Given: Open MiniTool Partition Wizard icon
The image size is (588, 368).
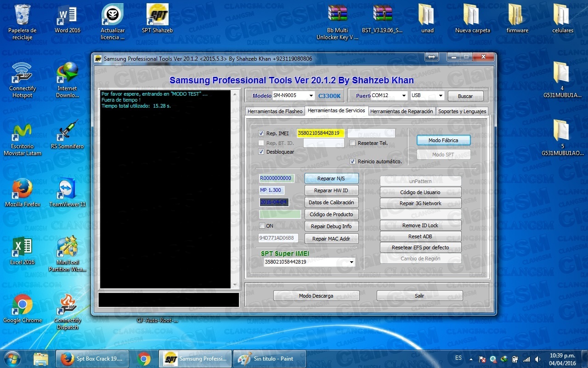Looking at the screenshot, I should click(68, 253).
